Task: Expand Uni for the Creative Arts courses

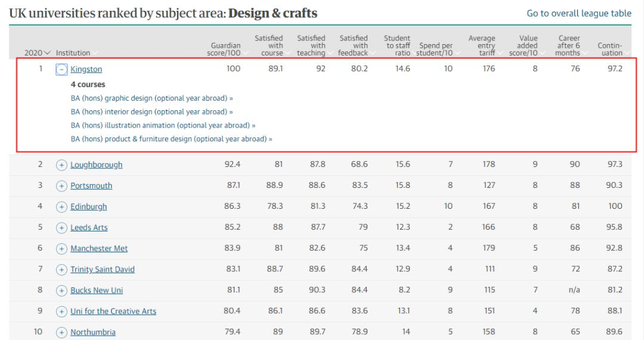Action: [61, 311]
